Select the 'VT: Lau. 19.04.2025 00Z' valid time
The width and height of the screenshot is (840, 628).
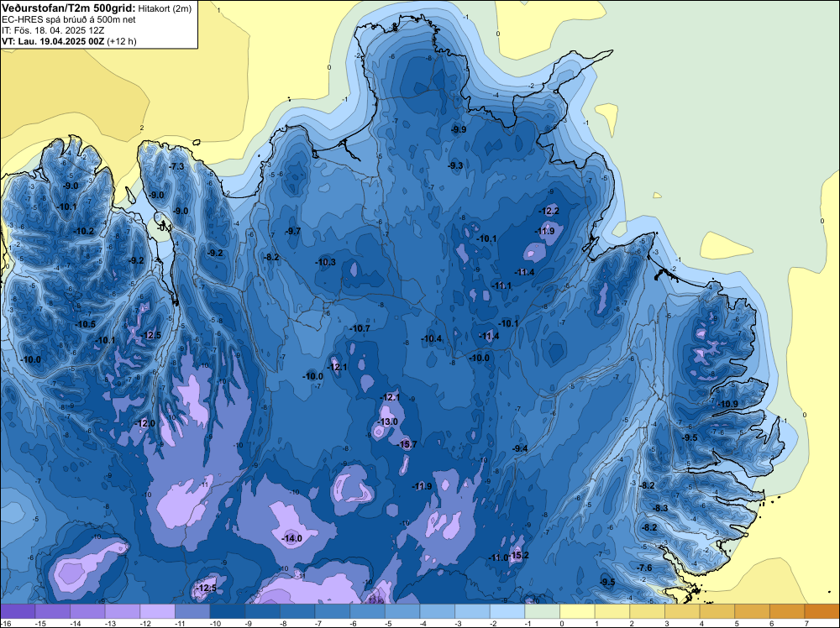pos(53,41)
